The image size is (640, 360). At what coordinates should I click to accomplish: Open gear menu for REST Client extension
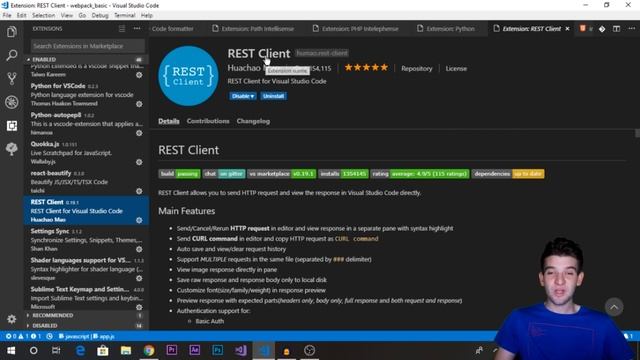coord(139,220)
